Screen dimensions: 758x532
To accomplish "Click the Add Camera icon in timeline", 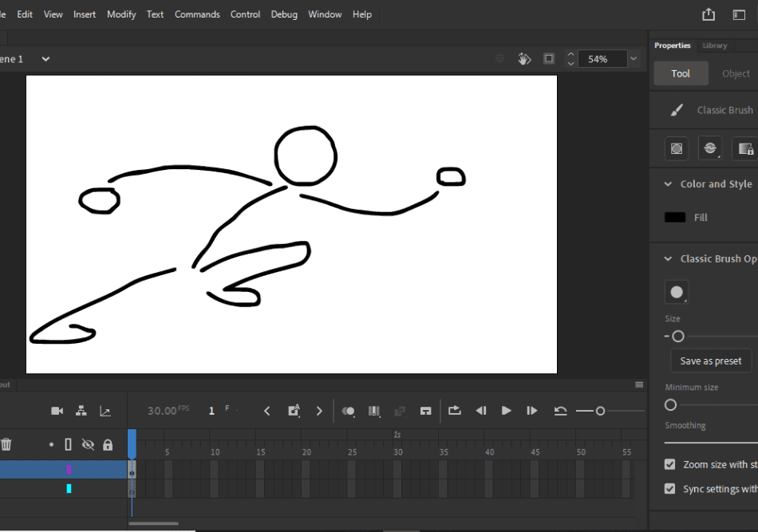I will [57, 411].
